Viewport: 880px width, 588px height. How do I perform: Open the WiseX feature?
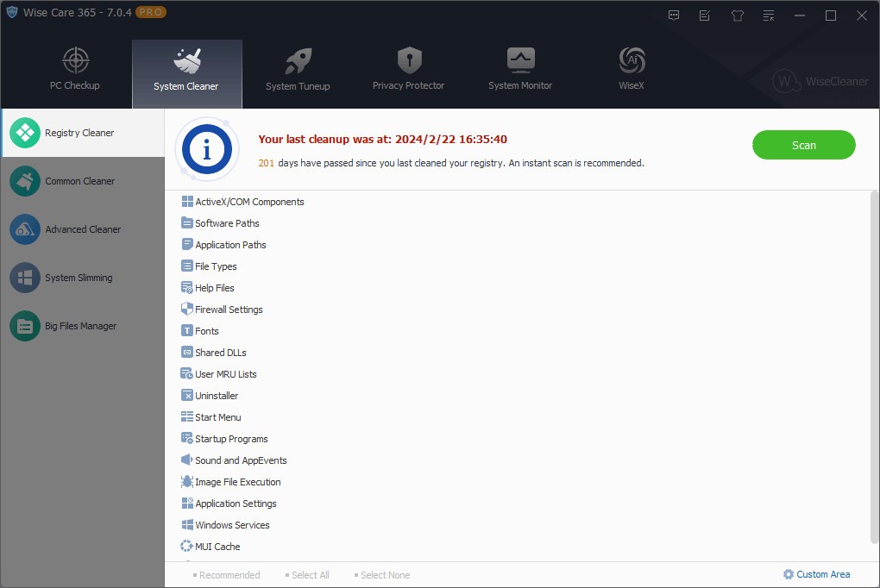tap(630, 69)
